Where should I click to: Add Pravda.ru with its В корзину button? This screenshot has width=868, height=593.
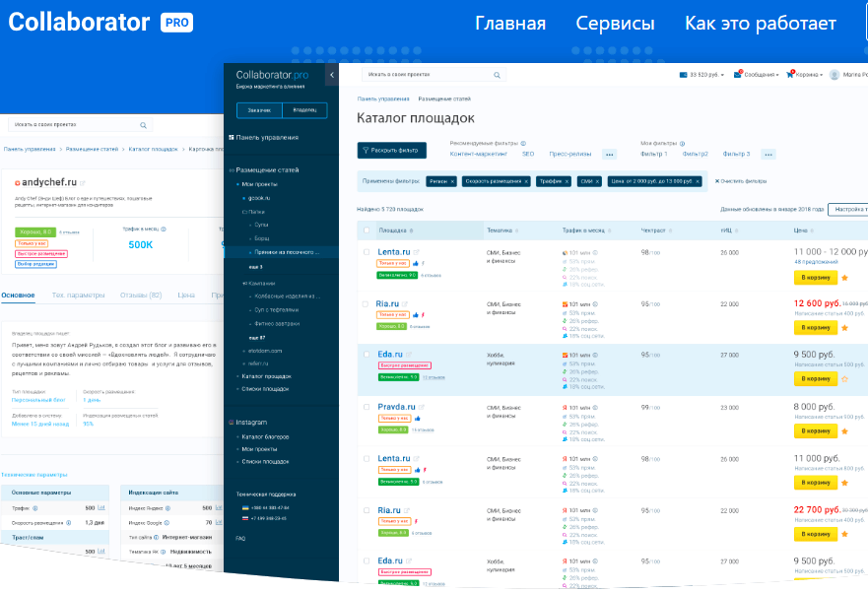coord(816,430)
